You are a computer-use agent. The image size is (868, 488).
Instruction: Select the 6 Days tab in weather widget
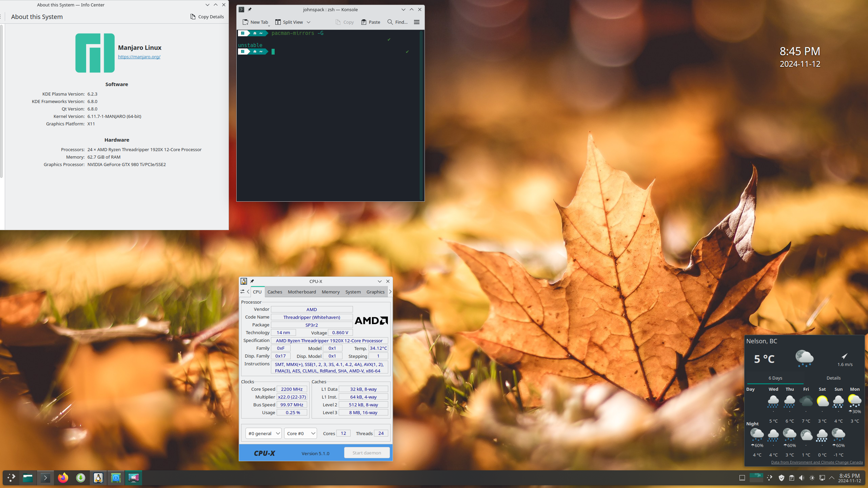[x=775, y=378]
